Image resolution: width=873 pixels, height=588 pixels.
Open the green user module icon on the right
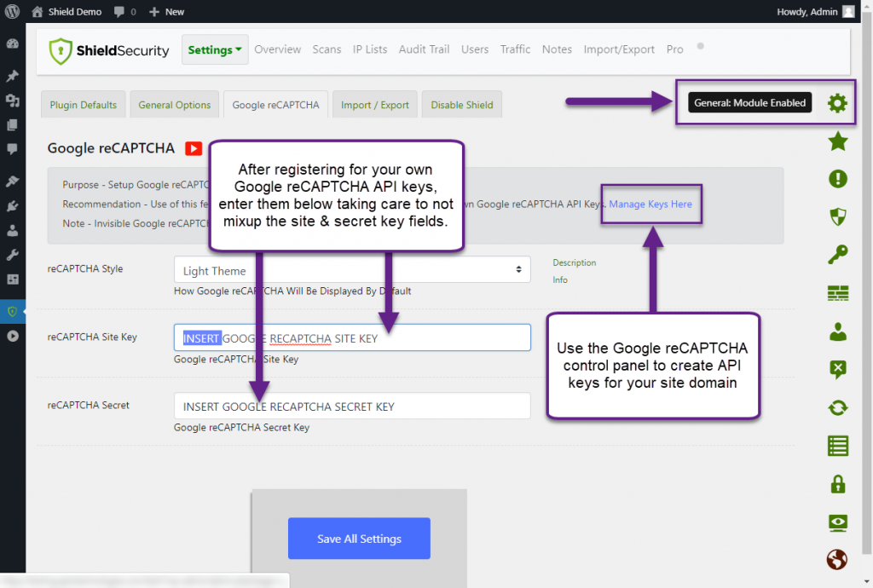[838, 331]
